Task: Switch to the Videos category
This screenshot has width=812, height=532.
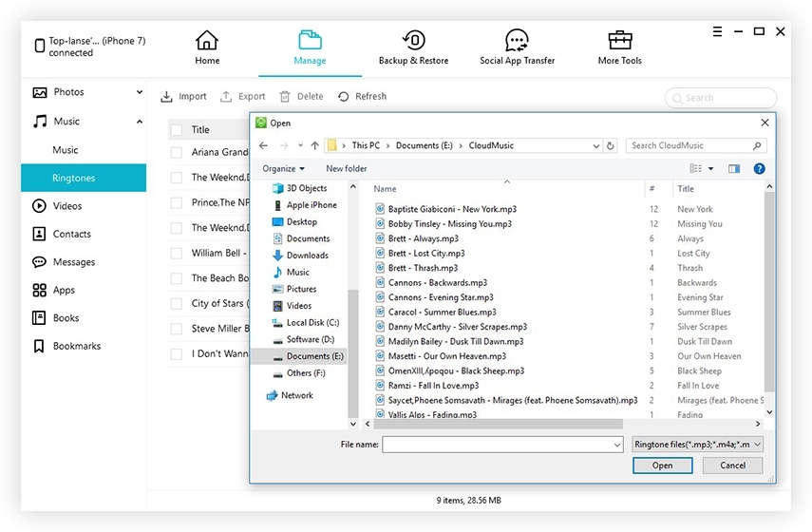Action: pyautogui.click(x=66, y=206)
